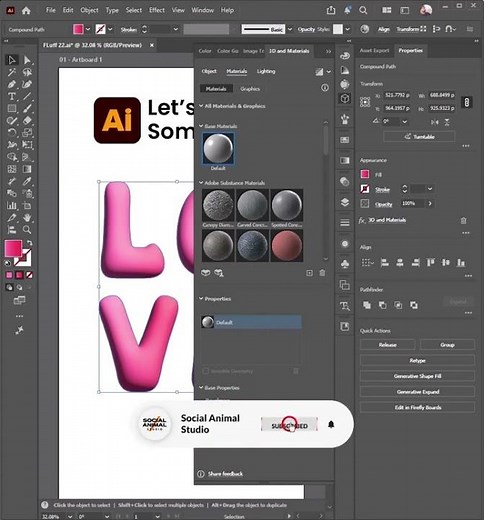Click Pathfinder Unite icon
Viewport: 484px width, 520px height.
pos(367,305)
